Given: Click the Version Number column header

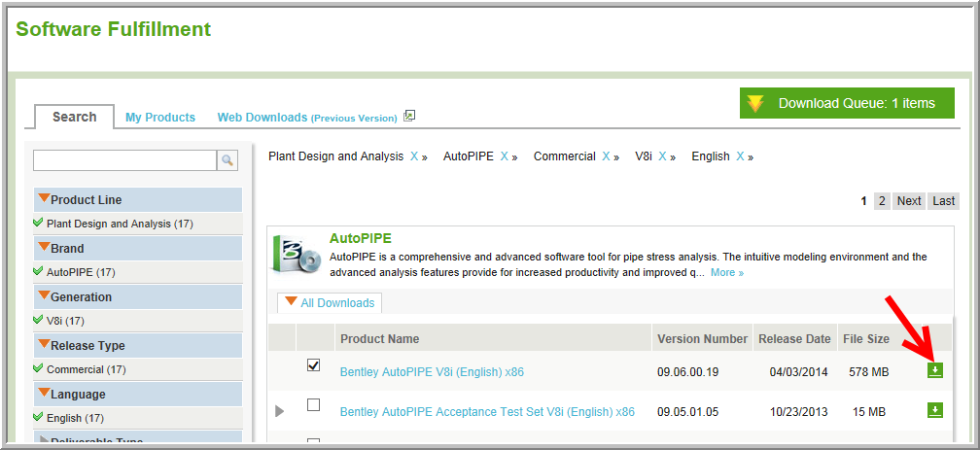Looking at the screenshot, I should (703, 339).
